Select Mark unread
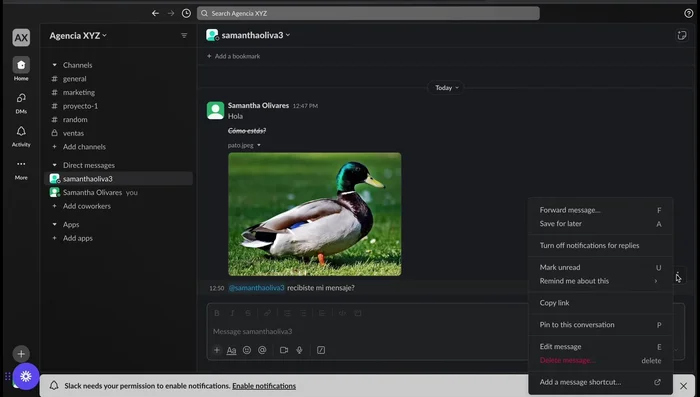Viewport: 700px width, 397px height. point(600,267)
